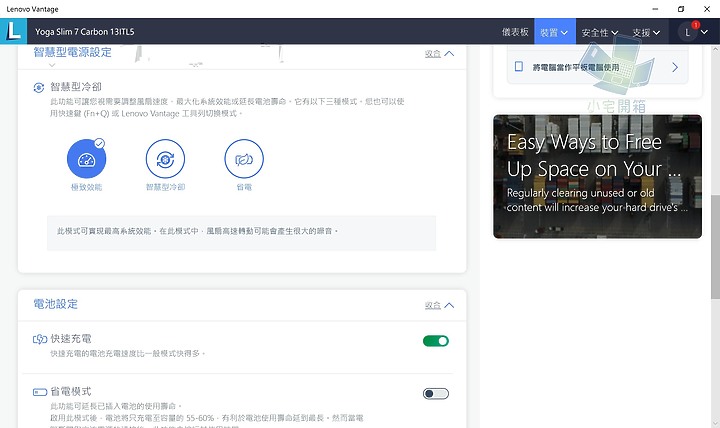Click the tablet icon next to 將電腦當作平板電腦使用
The height and width of the screenshot is (428, 720).
pos(519,67)
